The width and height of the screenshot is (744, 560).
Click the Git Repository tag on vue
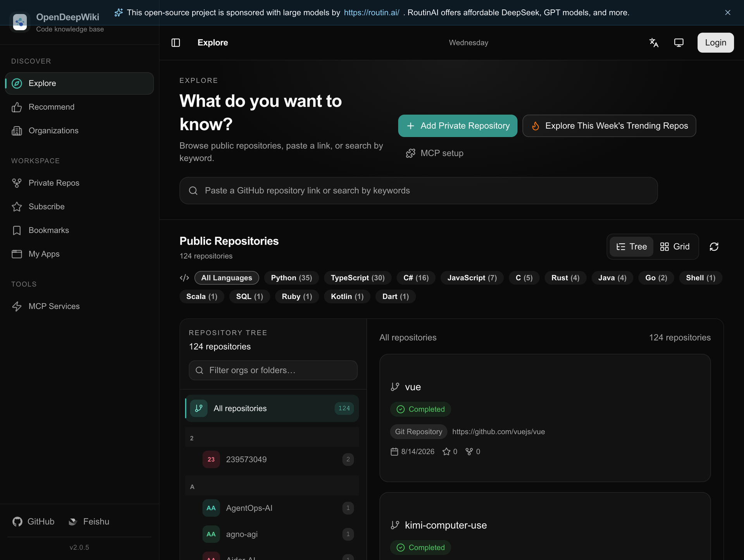click(x=418, y=432)
